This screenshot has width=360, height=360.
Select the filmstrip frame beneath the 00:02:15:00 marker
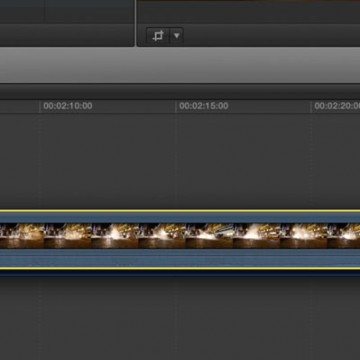point(162,236)
